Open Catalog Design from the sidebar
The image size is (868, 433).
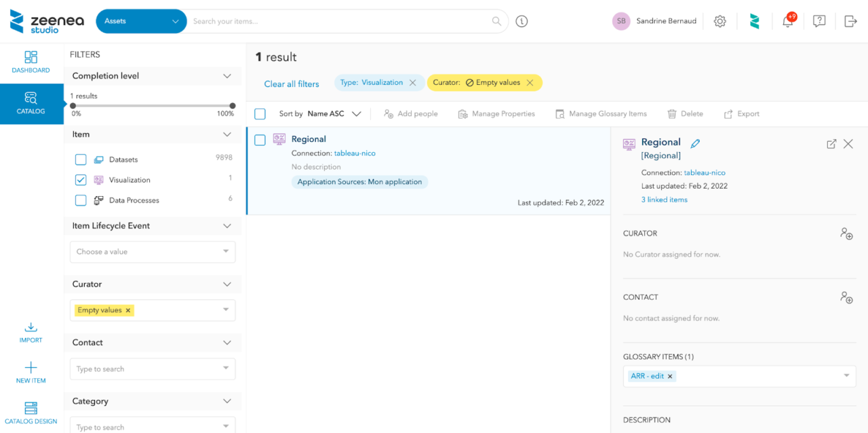click(x=31, y=412)
